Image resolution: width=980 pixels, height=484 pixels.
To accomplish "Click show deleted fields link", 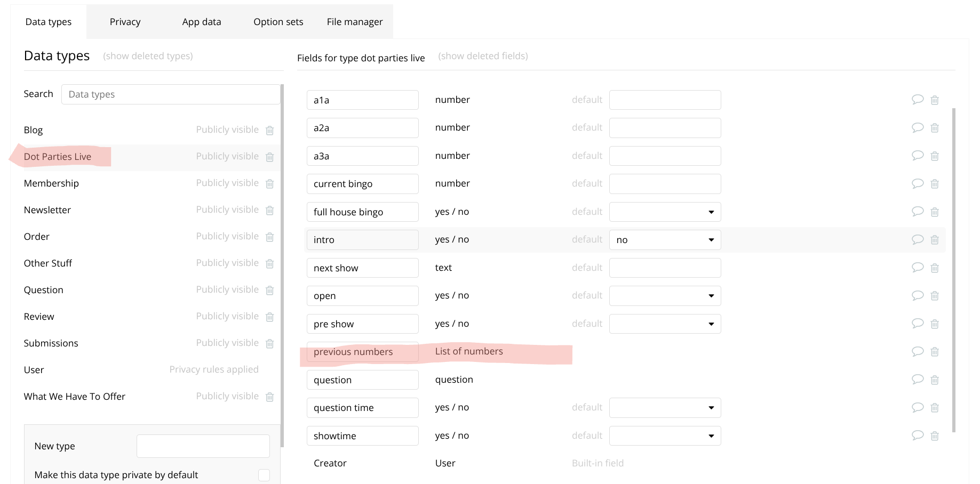I will [483, 56].
